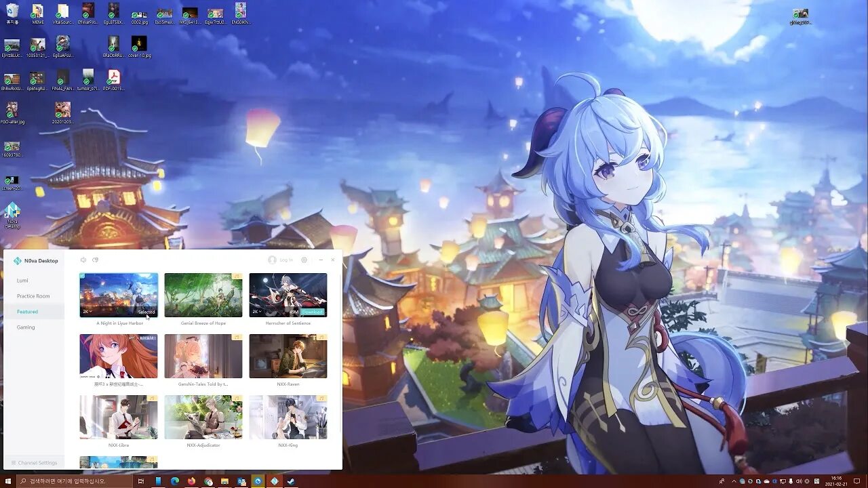
Task: Open the Lumi channel
Action: click(22, 281)
